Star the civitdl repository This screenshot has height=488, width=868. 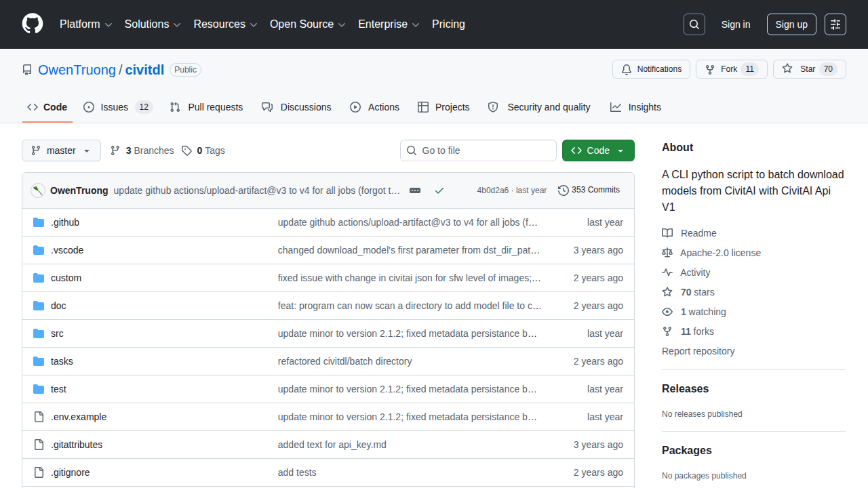coord(810,69)
